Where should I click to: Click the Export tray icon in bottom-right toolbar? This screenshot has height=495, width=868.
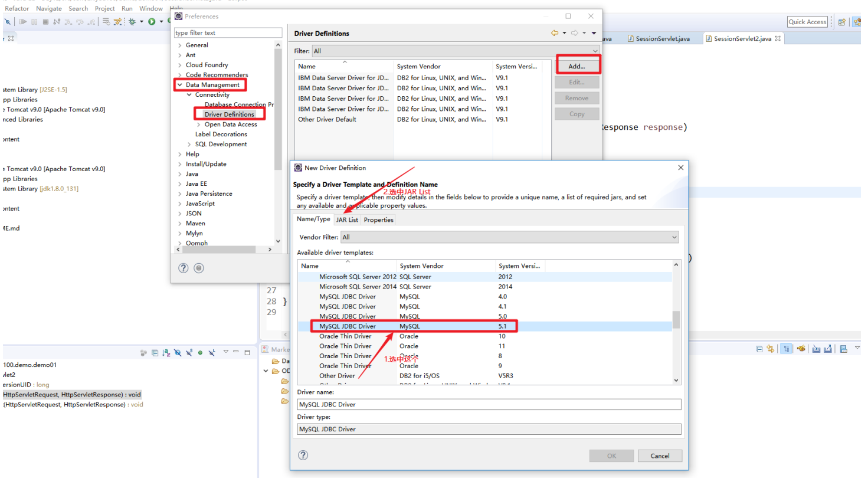click(828, 349)
